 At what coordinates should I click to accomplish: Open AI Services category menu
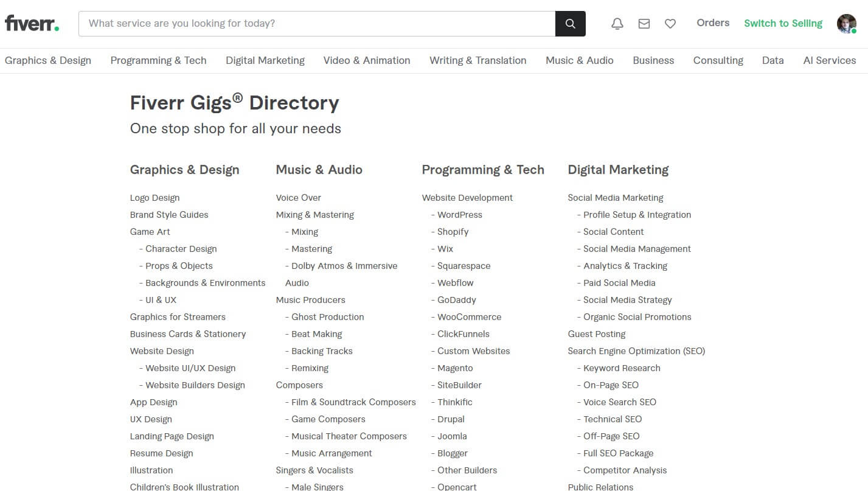coord(830,60)
